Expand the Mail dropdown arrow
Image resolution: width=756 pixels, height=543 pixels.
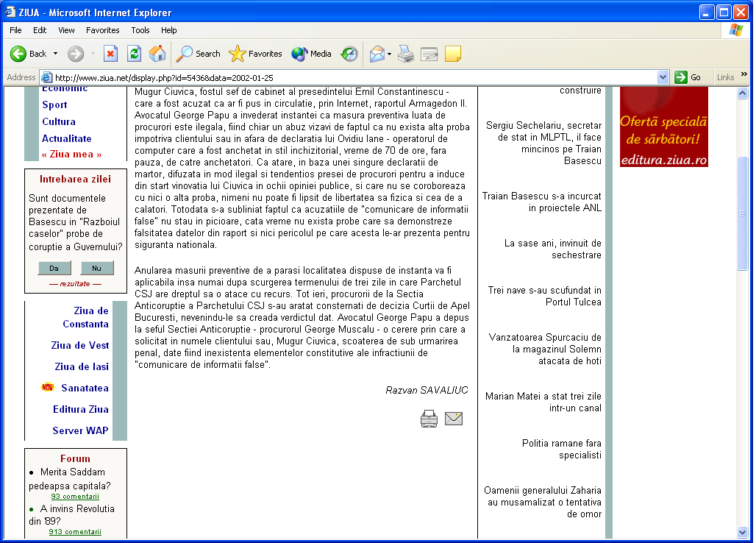[x=389, y=54]
